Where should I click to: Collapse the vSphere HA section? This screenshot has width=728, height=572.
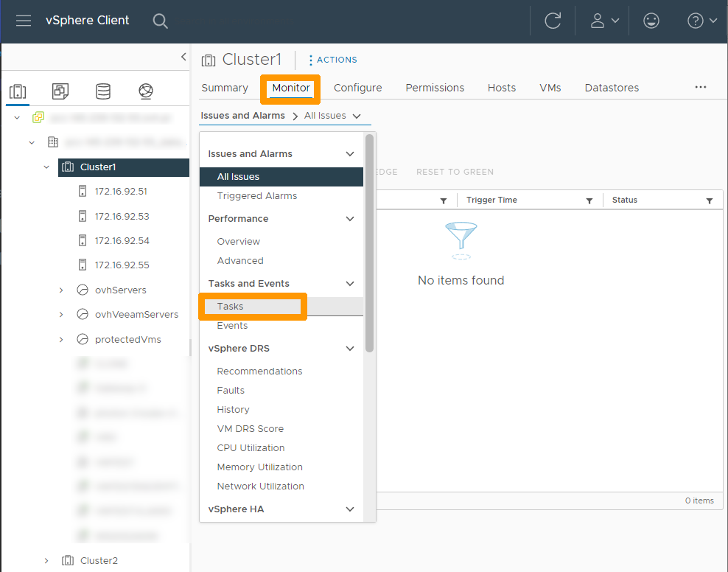[x=350, y=509]
